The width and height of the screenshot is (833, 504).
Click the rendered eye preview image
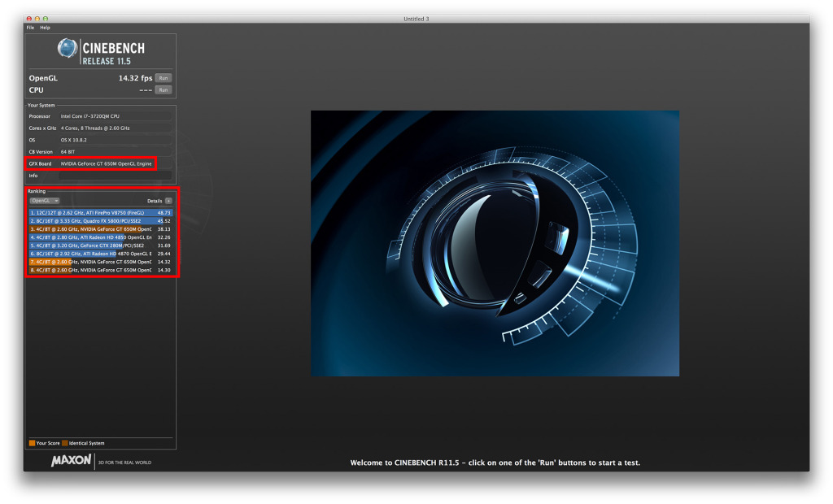coord(495,243)
